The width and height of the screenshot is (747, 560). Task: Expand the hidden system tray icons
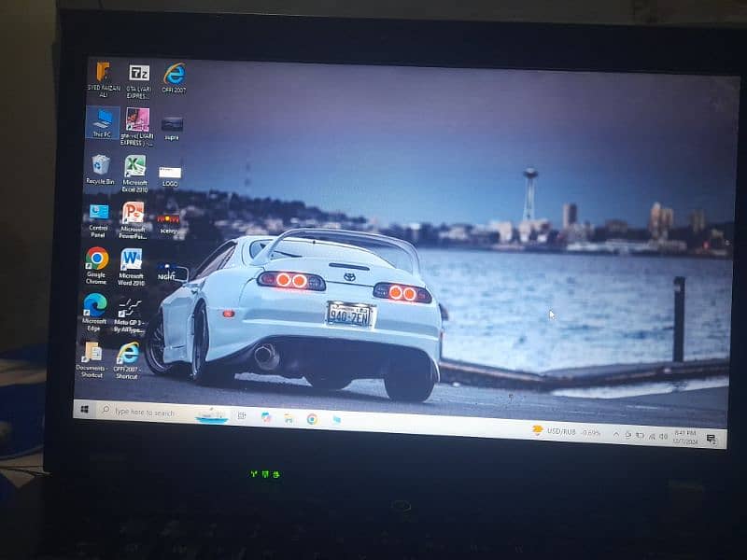tap(616, 434)
